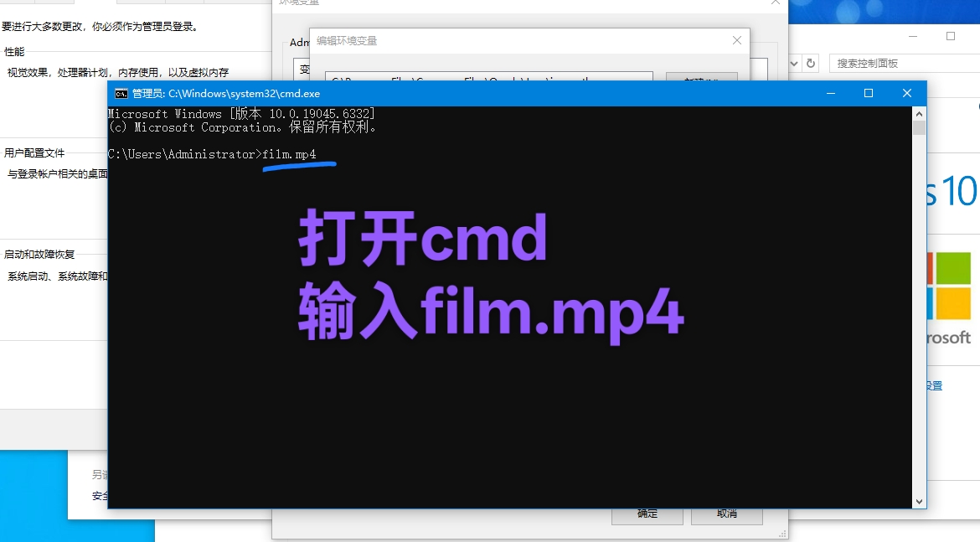Close the 编辑环境变量 dialog

[x=737, y=41]
